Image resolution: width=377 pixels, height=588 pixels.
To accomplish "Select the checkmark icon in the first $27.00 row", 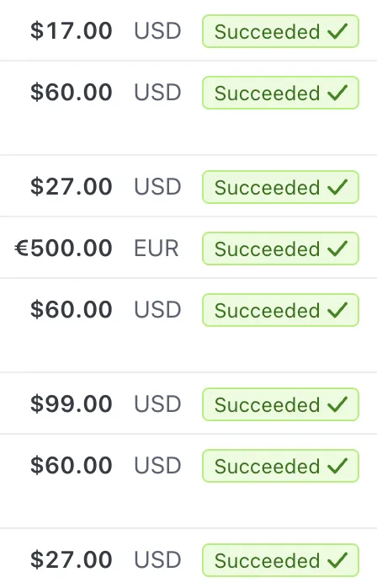I will click(337, 187).
